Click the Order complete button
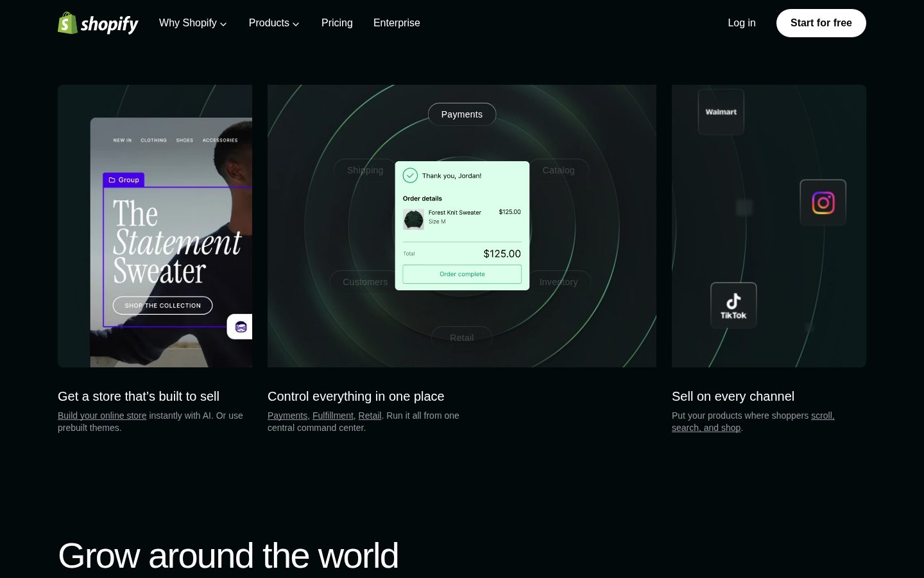924x578 pixels. point(462,274)
